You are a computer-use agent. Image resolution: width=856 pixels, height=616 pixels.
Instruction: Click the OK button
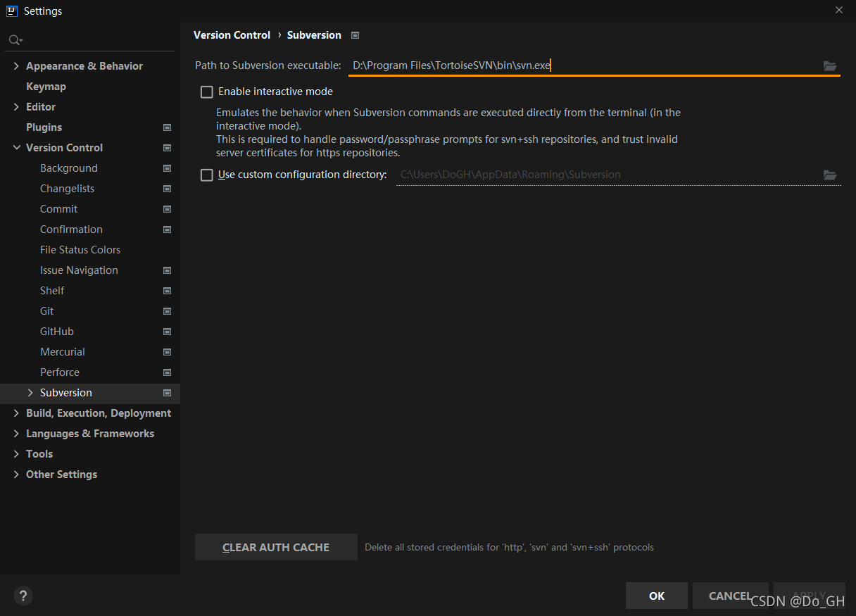tap(657, 596)
